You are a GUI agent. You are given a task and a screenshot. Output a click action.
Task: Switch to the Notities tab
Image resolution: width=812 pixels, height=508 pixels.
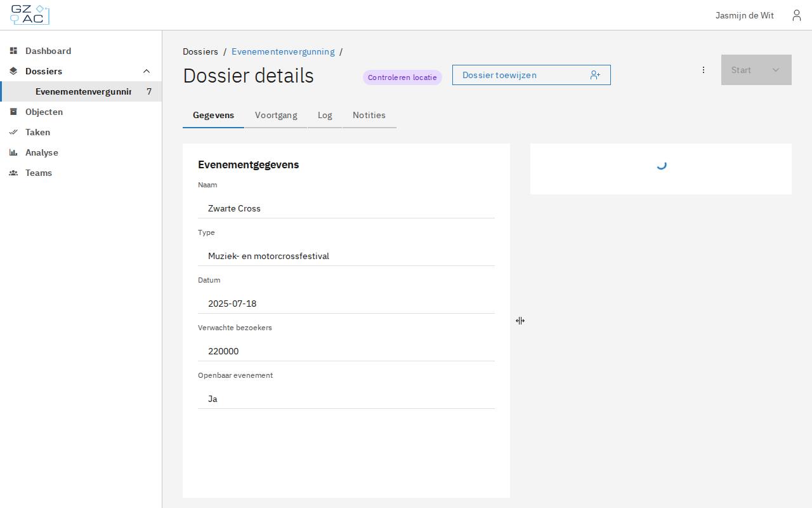click(x=369, y=116)
